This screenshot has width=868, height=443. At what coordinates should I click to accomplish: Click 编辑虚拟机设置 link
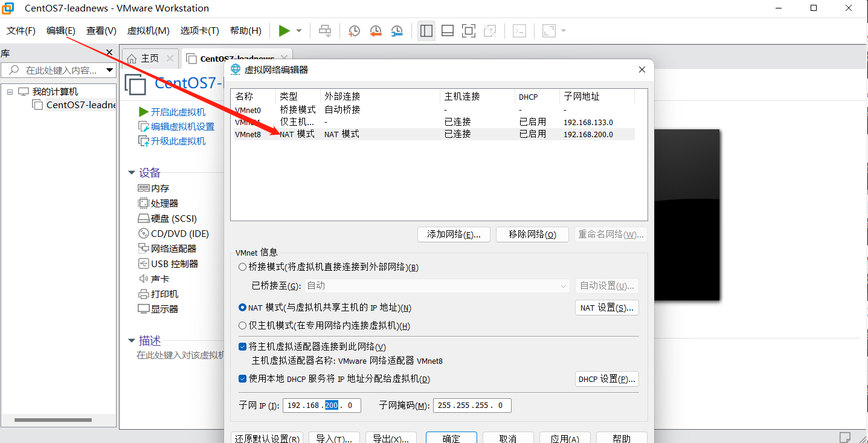pos(183,126)
